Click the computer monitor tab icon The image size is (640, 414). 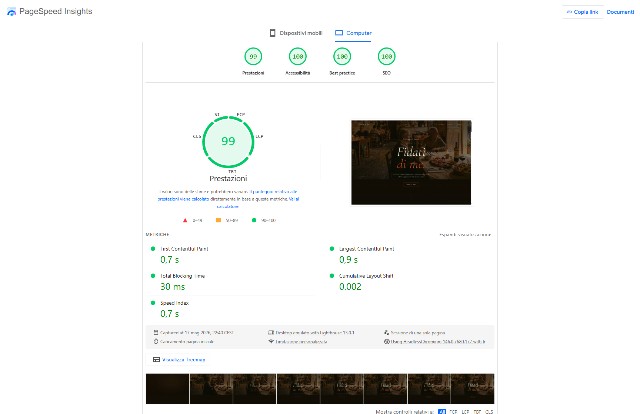pyautogui.click(x=339, y=33)
